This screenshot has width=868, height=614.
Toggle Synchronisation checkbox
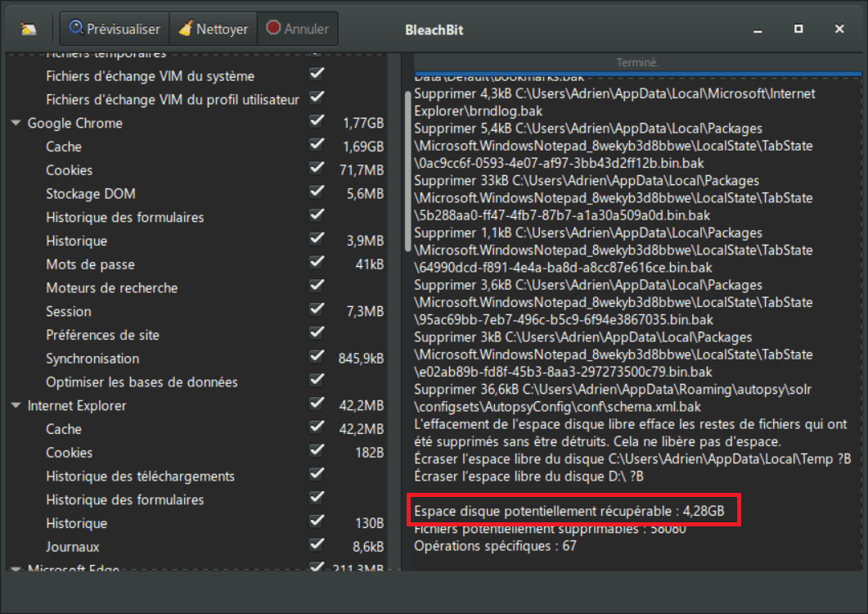click(x=317, y=357)
